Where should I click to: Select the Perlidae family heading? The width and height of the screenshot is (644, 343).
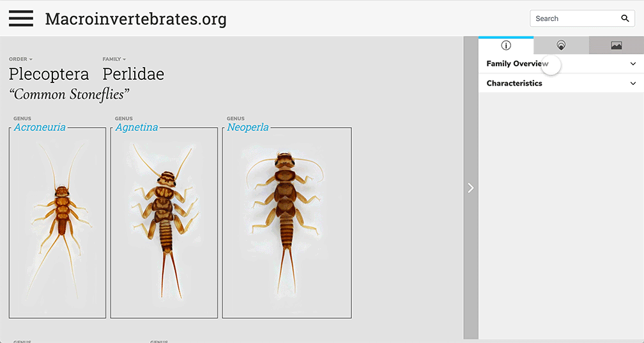(x=134, y=74)
